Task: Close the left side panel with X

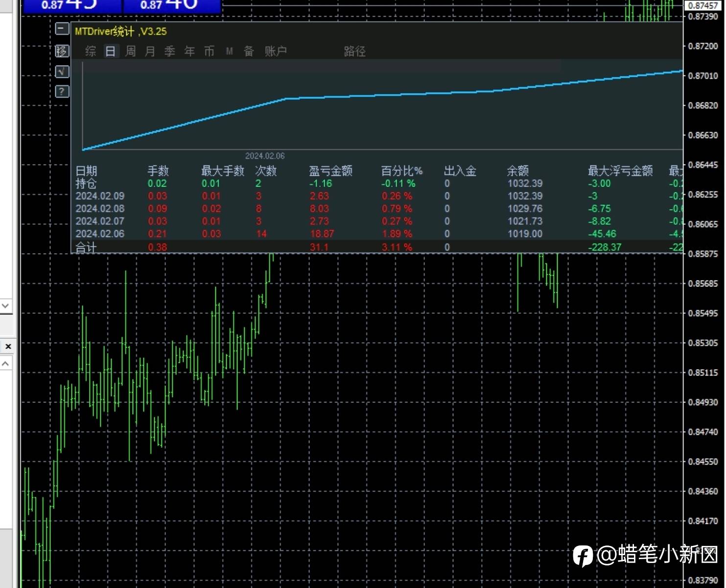Action: click(8, 347)
